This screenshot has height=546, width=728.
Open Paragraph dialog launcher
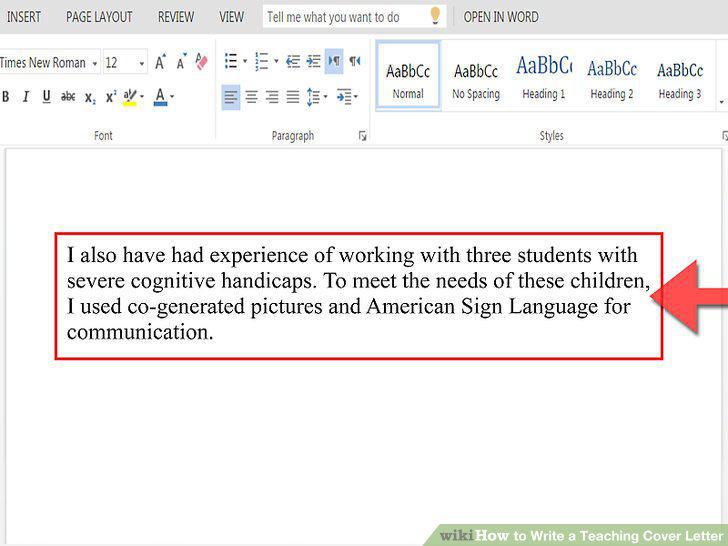click(363, 136)
